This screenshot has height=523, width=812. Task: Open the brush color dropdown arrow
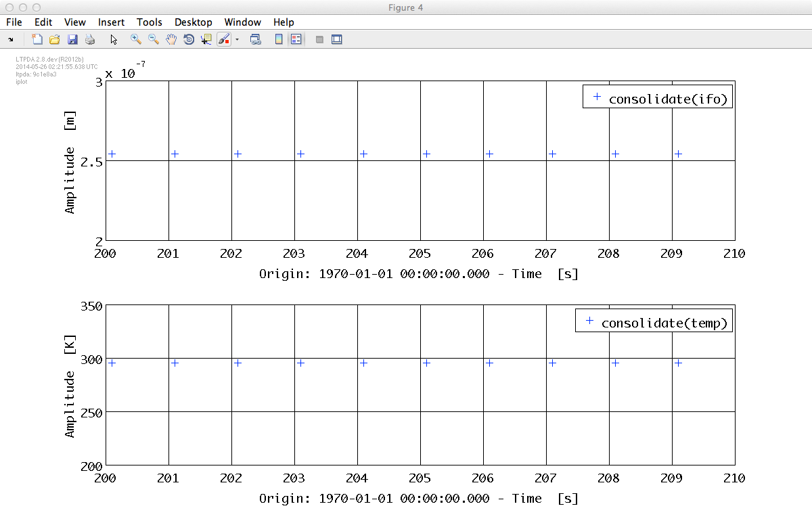tap(237, 39)
